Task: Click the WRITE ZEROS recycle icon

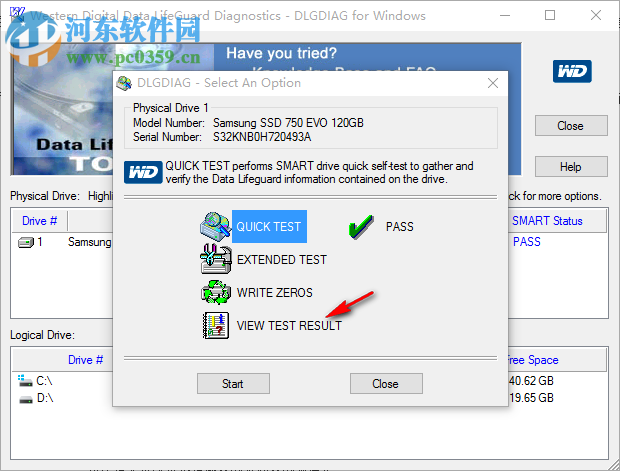Action: (215, 292)
